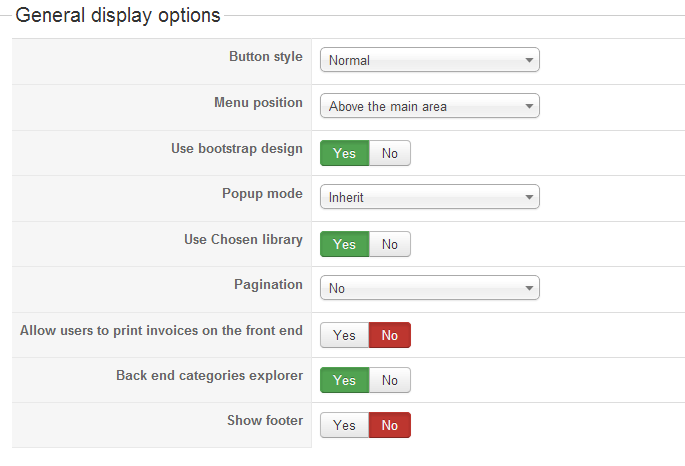Click the Popup mode label
This screenshot has width=685, height=466.
click(262, 193)
